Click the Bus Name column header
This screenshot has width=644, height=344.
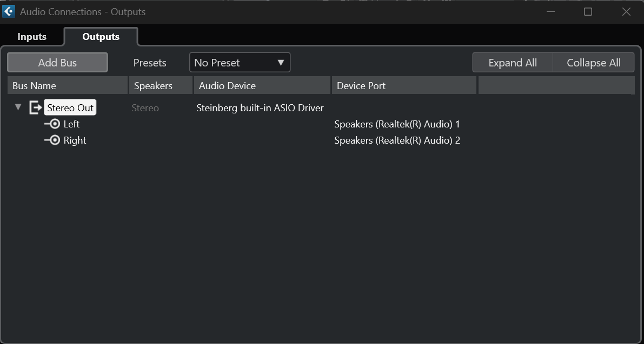[x=68, y=85]
